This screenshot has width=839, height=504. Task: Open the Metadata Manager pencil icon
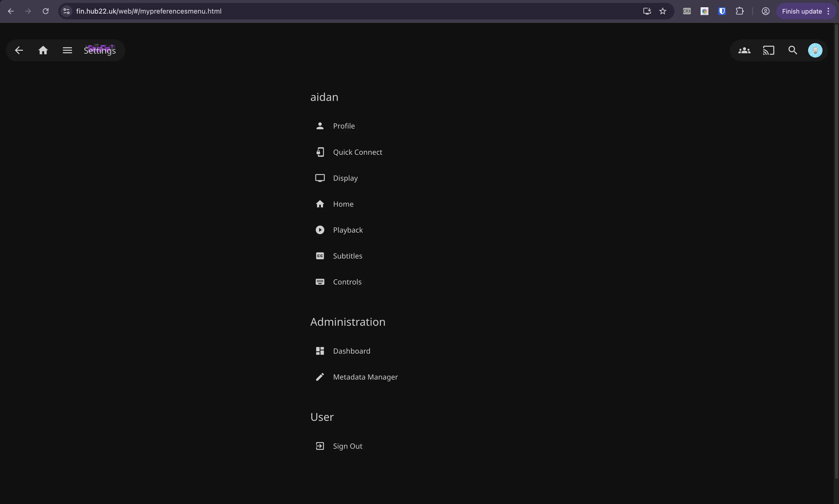tap(319, 377)
